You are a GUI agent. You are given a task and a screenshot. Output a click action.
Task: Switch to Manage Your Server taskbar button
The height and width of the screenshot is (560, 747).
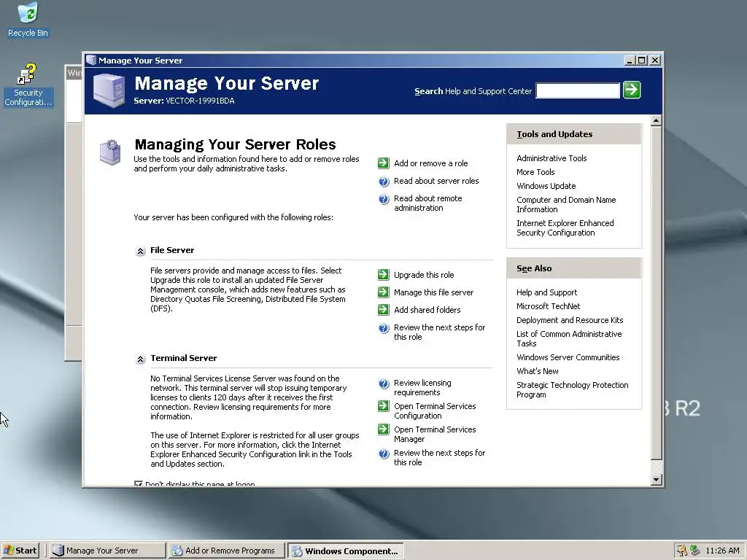tap(107, 551)
